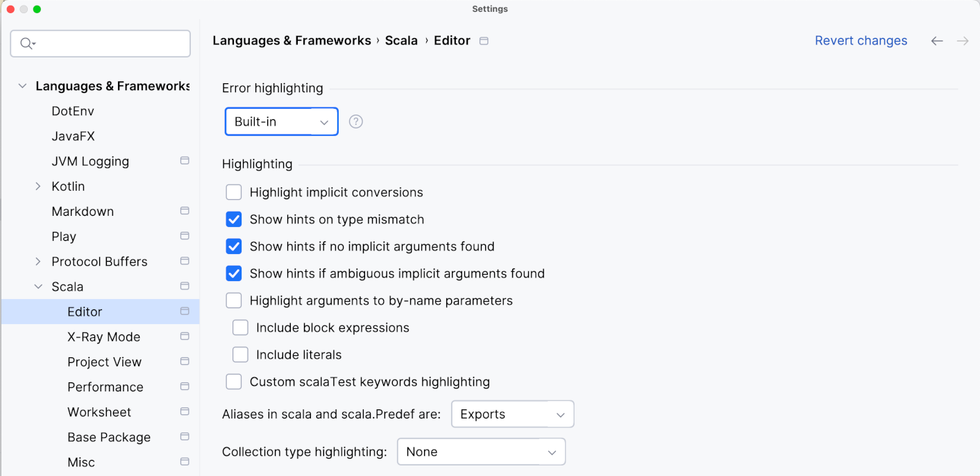
Task: Click the project-level settings icon beside Editor breadcrumb
Action: point(484,41)
